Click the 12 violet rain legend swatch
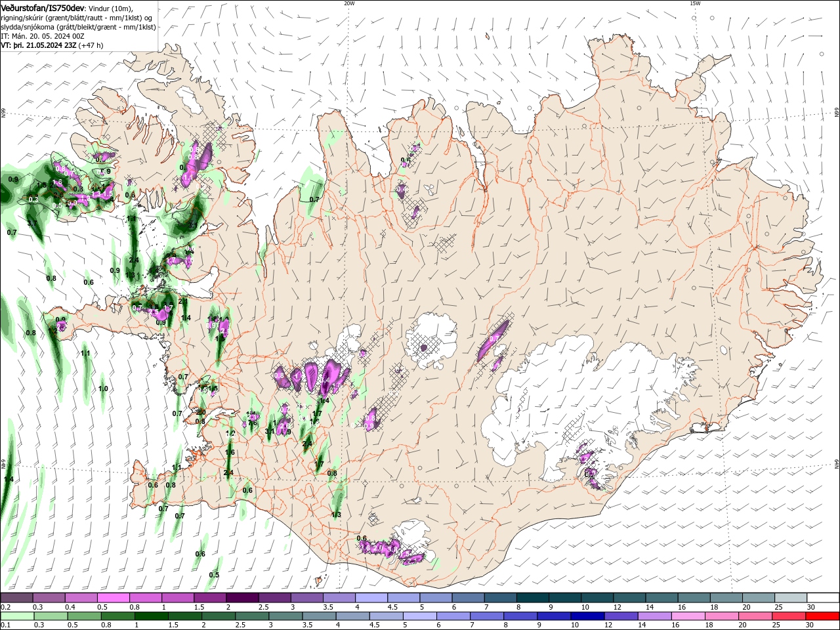The width and height of the screenshot is (840, 630). [620, 616]
